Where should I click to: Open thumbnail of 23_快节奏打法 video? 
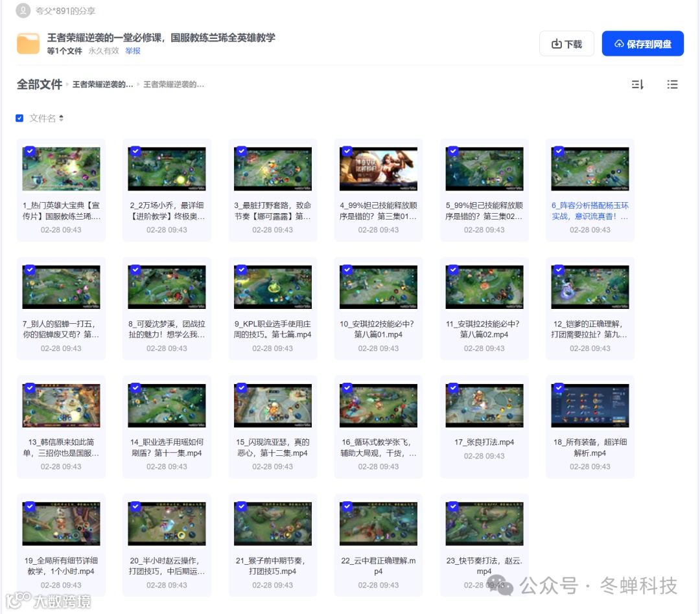coord(484,524)
